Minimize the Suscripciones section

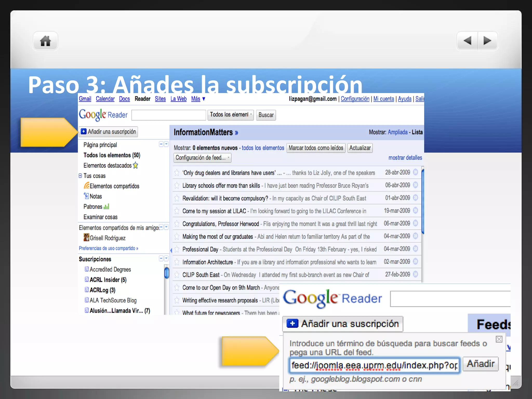[161, 258]
